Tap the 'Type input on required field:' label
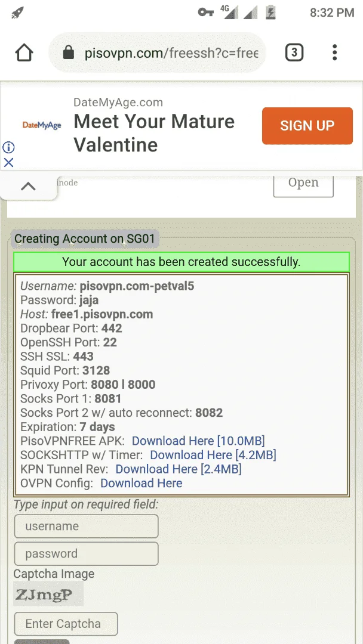The height and width of the screenshot is (644, 363). point(86,504)
